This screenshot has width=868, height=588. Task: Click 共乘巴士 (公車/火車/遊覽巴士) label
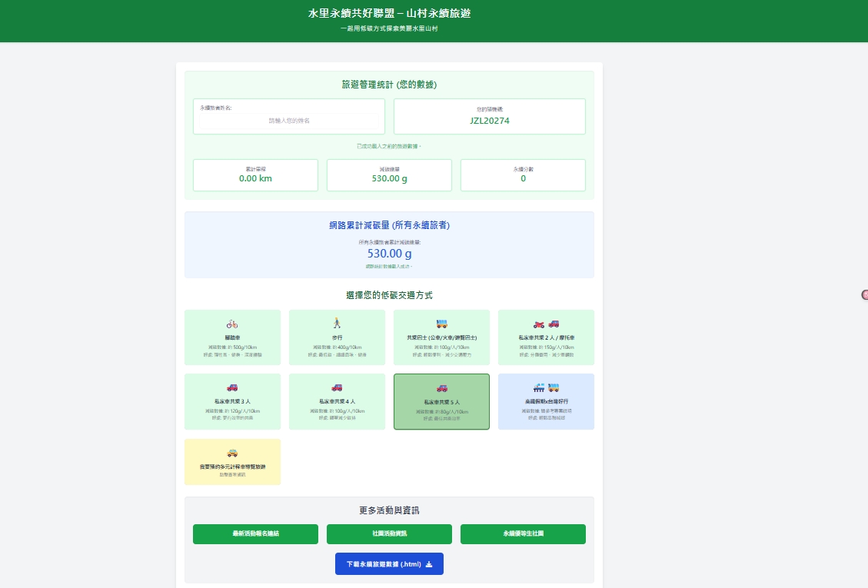(441, 337)
